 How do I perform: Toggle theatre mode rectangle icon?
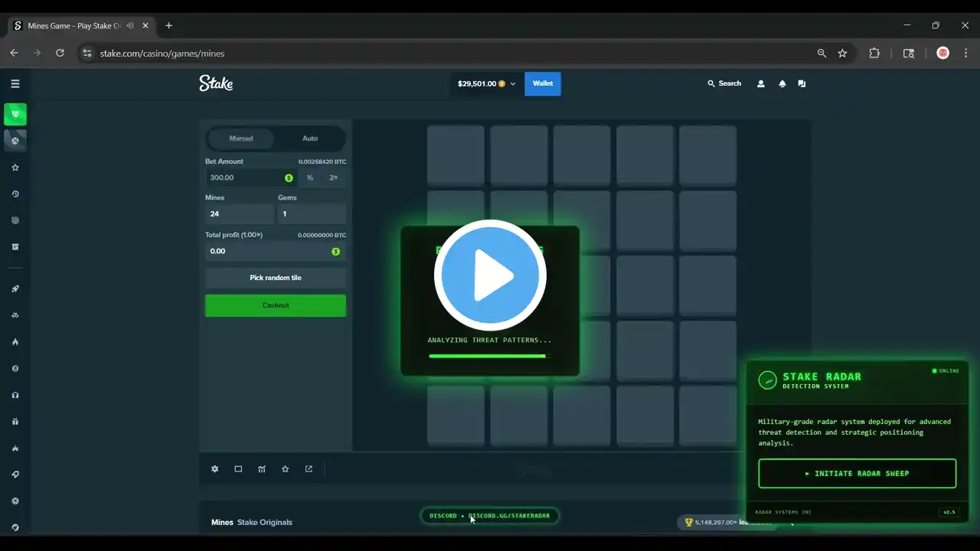point(238,469)
